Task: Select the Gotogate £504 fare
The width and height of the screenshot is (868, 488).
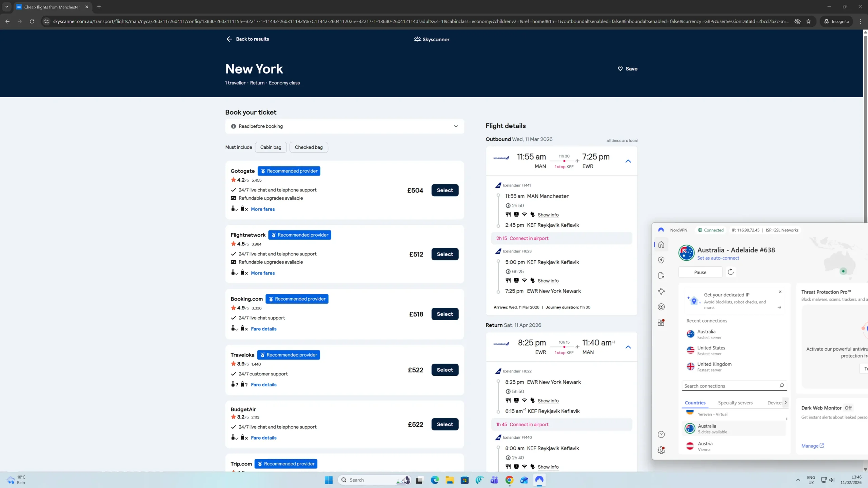Action: click(x=445, y=190)
